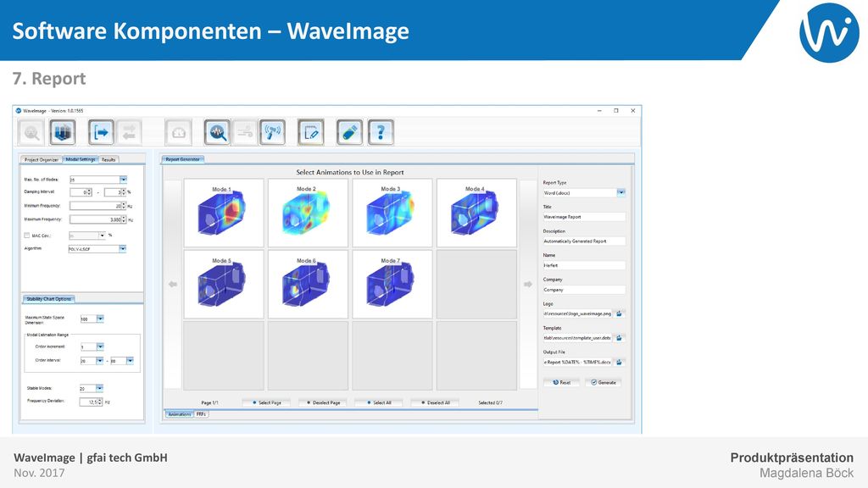Click the Damping Interval lower value stepper
This screenshot has height=488, width=868.
[90, 192]
